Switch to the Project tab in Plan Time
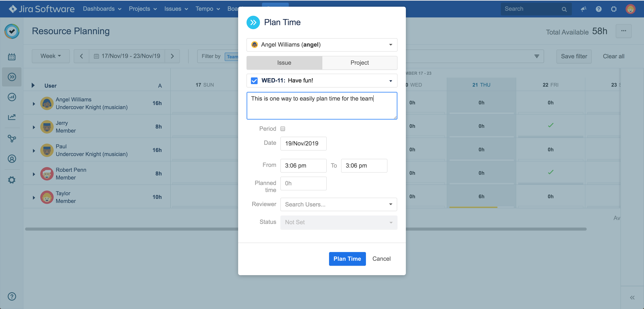The height and width of the screenshot is (309, 644). pyautogui.click(x=360, y=63)
